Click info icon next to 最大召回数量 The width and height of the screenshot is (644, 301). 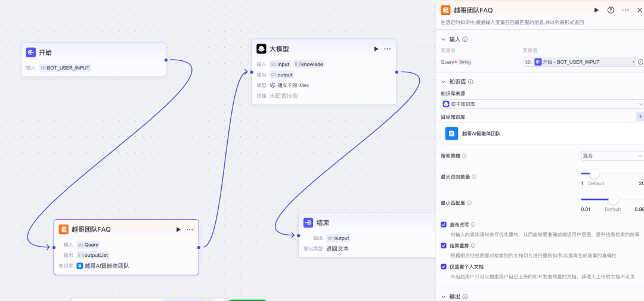click(474, 176)
